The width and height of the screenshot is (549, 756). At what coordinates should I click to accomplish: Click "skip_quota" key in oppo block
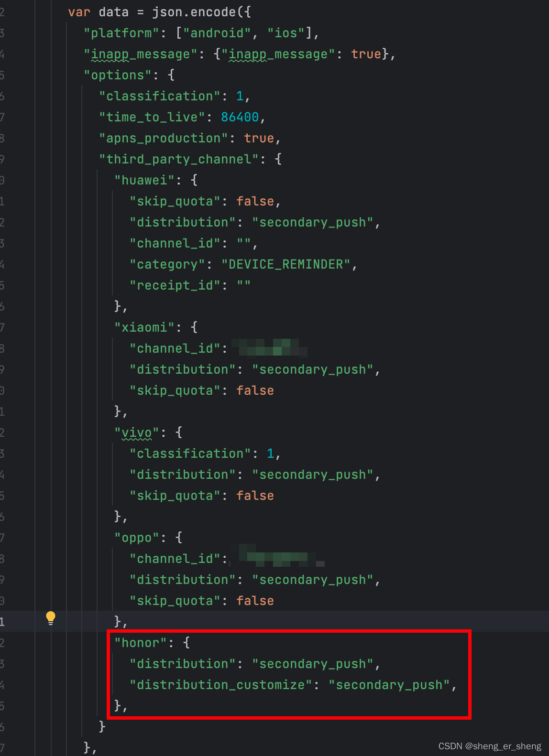(175, 601)
